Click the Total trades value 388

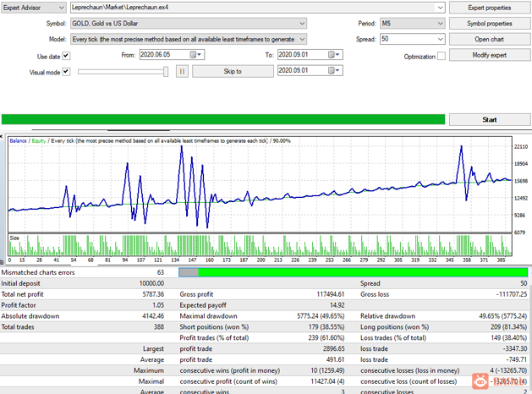(x=159, y=327)
